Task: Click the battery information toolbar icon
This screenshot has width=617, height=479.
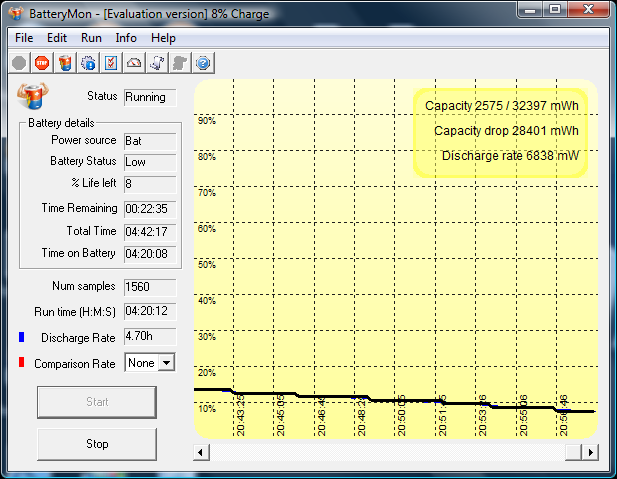Action: [x=64, y=63]
